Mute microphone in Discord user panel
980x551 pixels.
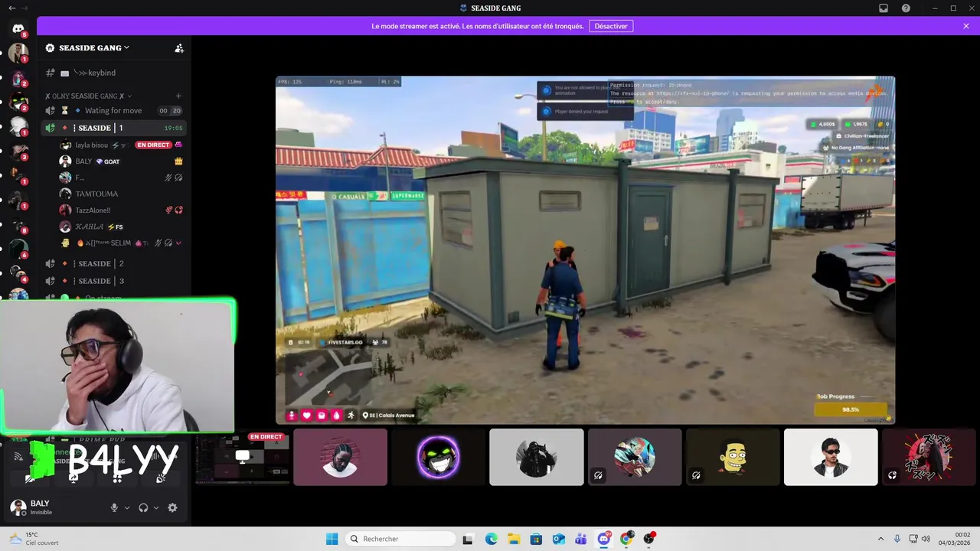[114, 507]
